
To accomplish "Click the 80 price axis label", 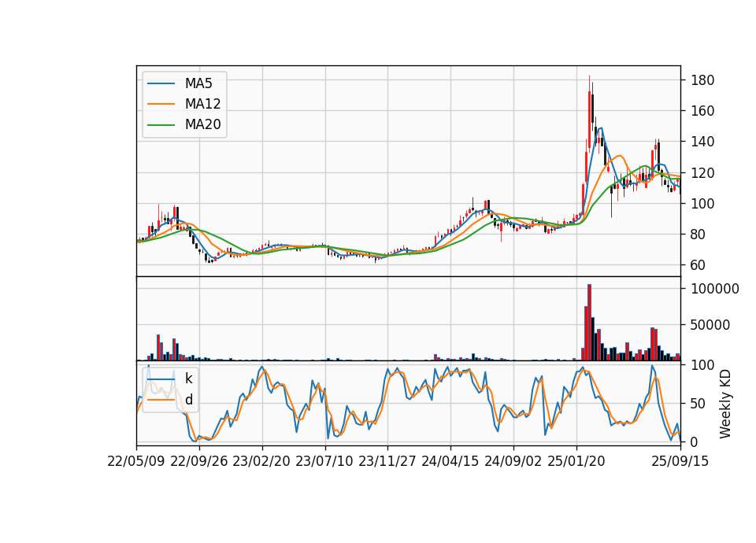I will pos(699,235).
